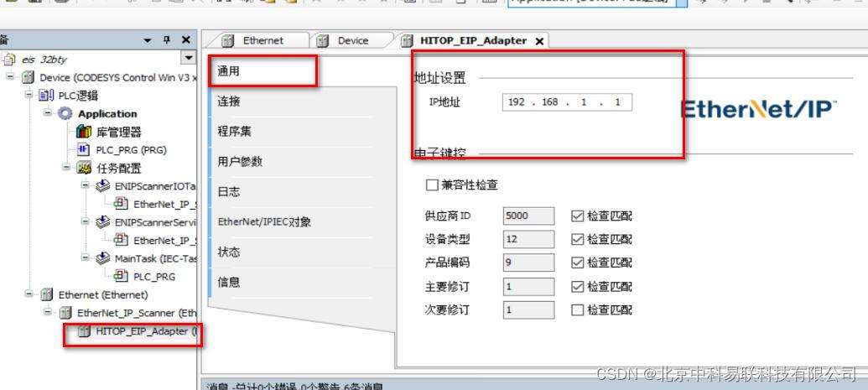The height and width of the screenshot is (390, 868).
Task: Open the 库管理器 books icon
Action: [84, 132]
